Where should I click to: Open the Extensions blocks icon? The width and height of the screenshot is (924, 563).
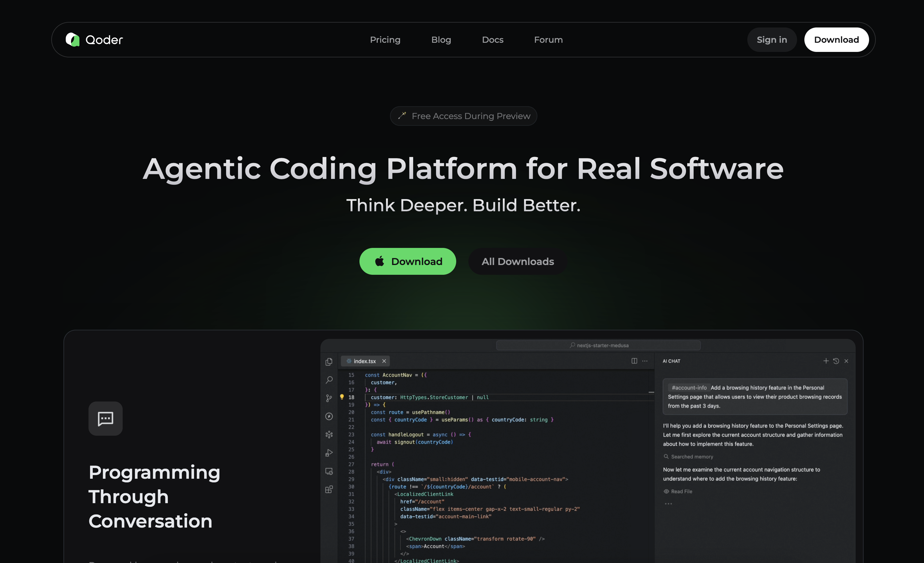[329, 489]
